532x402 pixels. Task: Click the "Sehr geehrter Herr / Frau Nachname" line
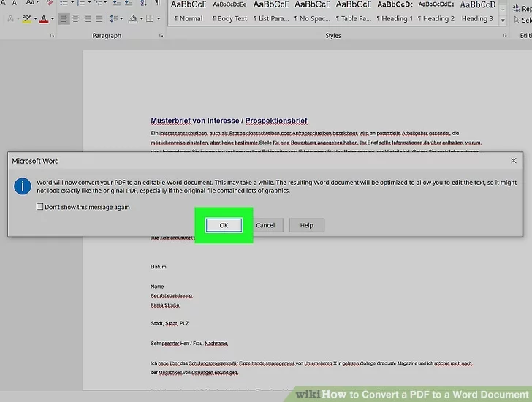point(189,344)
